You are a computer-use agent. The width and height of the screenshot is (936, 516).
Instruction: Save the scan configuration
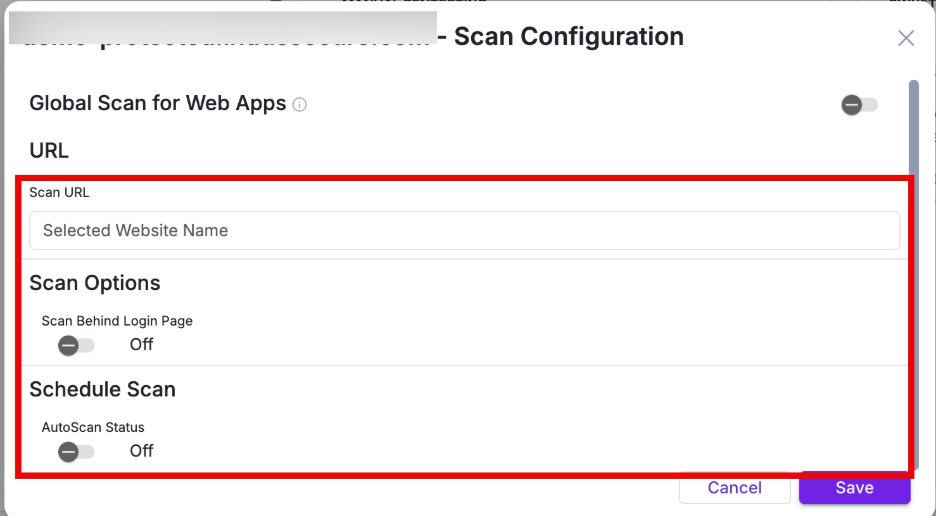[x=854, y=488]
